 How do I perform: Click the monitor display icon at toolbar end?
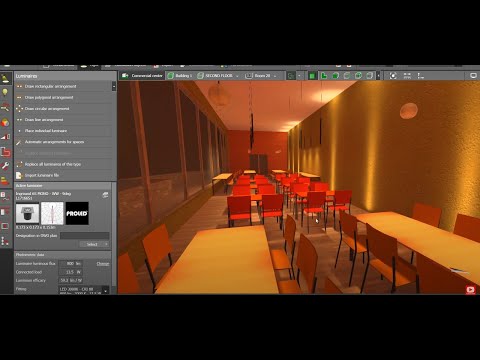(x=473, y=76)
